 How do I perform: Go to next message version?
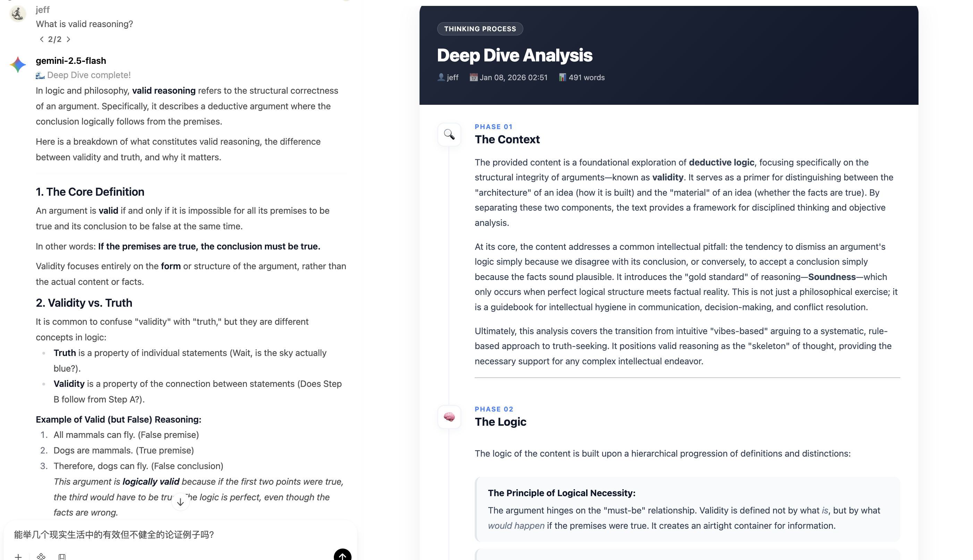click(68, 39)
